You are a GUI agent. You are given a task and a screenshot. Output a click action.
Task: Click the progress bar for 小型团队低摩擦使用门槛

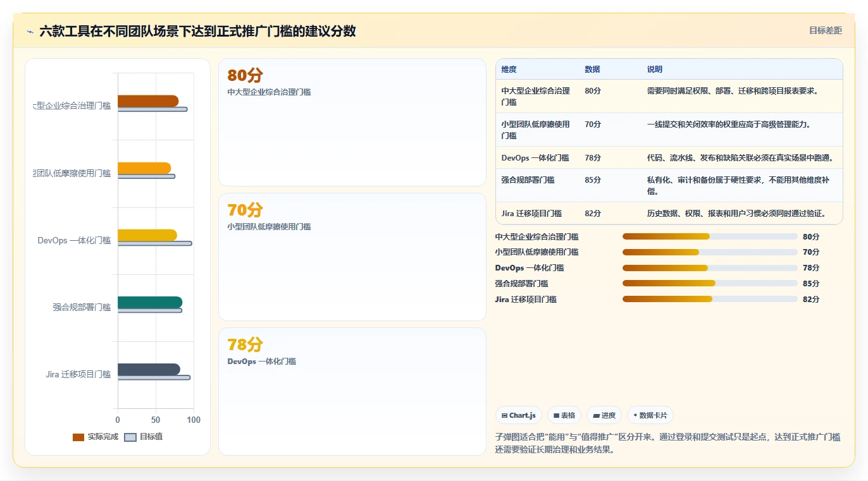(x=710, y=252)
